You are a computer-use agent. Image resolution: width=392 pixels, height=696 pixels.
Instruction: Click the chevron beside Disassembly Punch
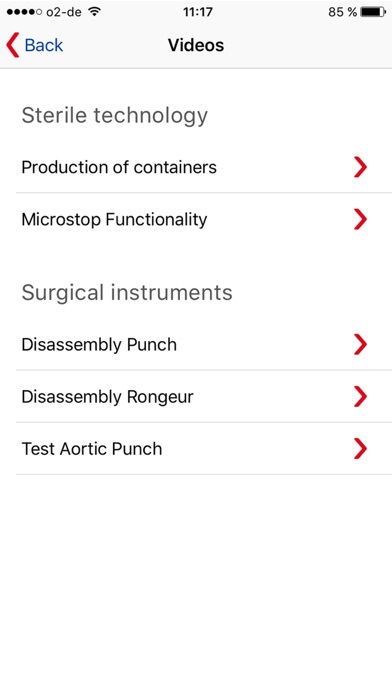[360, 344]
